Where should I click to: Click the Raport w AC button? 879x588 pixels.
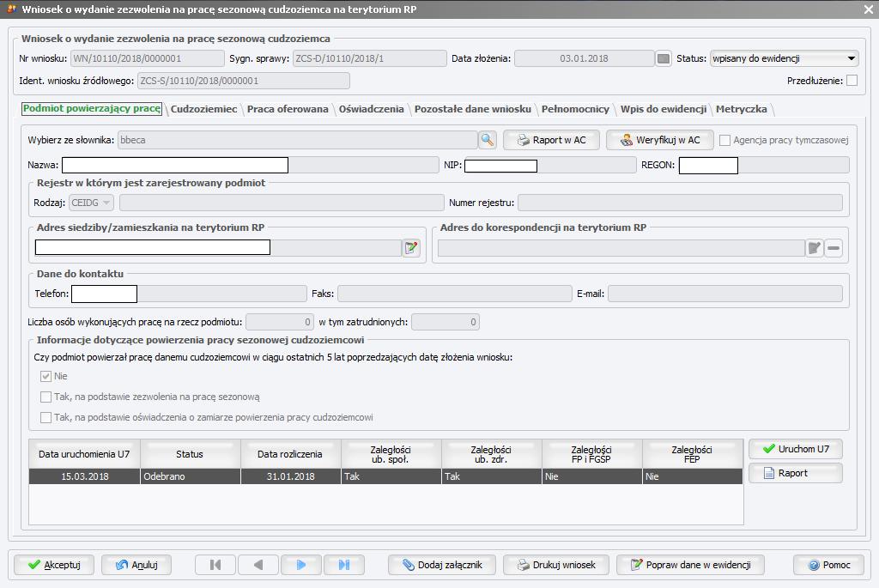[x=551, y=140]
